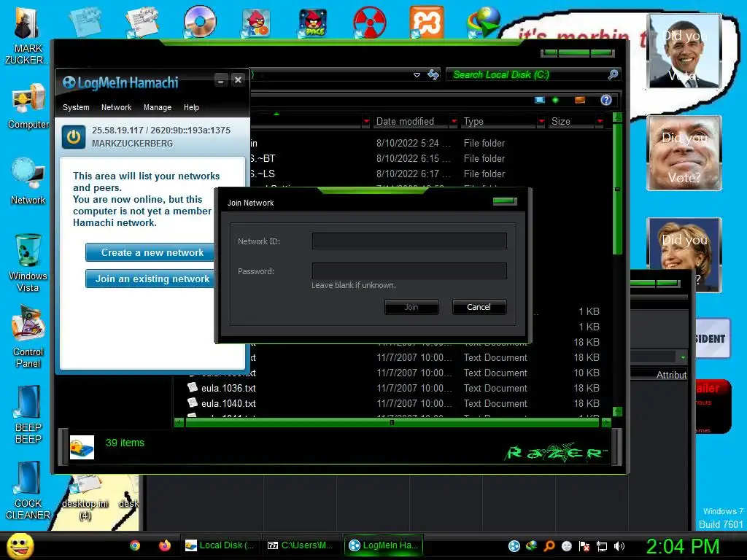Open the Control Panel desktop icon

pyautogui.click(x=28, y=337)
